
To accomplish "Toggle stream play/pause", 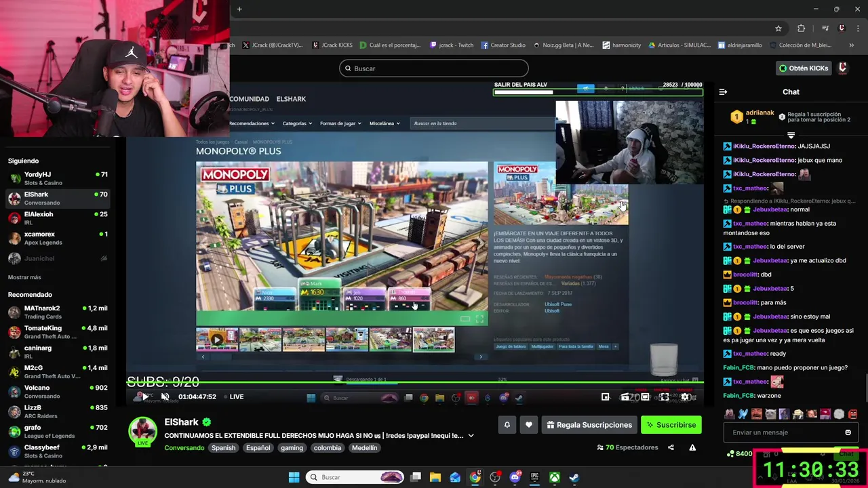I will (x=144, y=397).
